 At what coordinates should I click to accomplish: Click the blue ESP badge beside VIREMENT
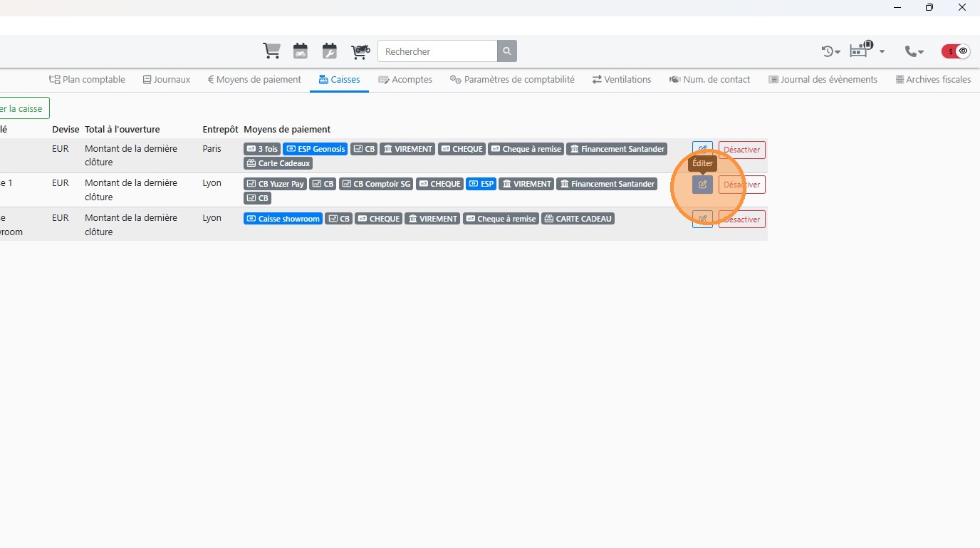(x=481, y=184)
